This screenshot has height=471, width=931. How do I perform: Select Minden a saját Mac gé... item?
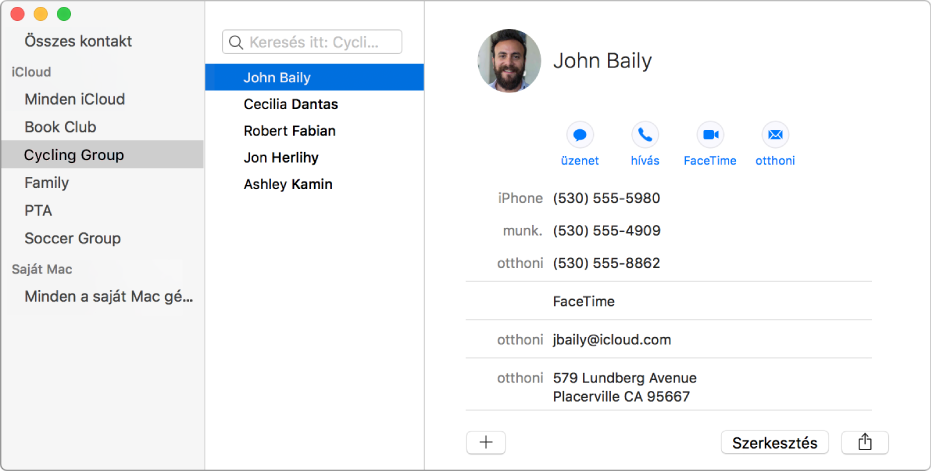point(109,296)
